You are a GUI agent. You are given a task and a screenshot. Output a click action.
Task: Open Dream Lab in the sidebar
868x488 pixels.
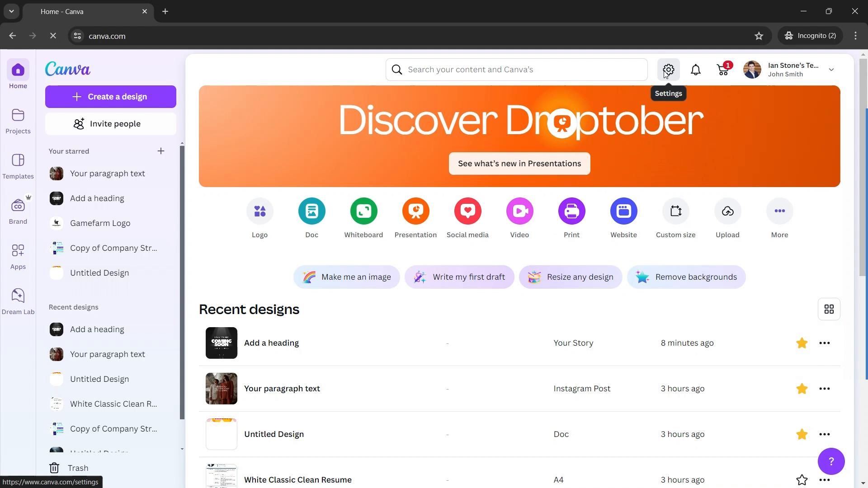pos(18,301)
